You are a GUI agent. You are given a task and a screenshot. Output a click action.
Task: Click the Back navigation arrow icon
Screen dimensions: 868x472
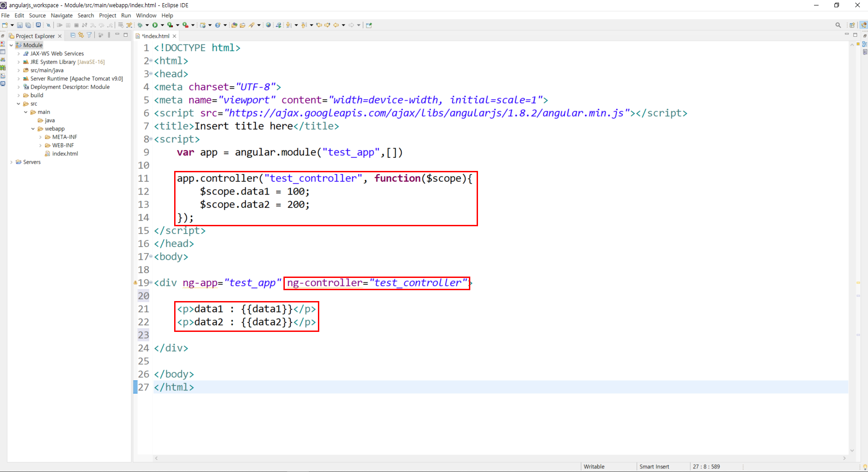tap(336, 25)
